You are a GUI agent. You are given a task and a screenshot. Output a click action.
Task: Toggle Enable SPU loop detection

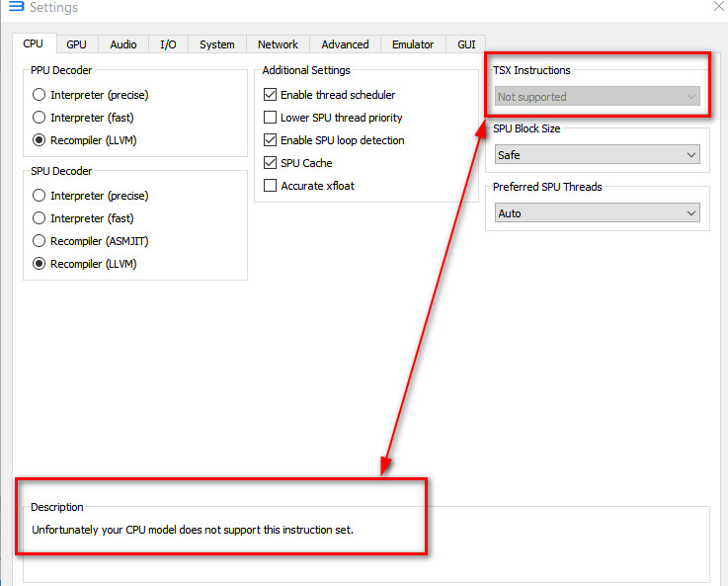click(271, 140)
